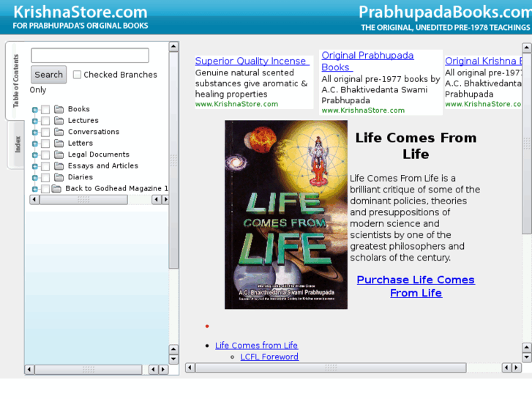Enable the Legal Documents checkbox

(x=45, y=155)
